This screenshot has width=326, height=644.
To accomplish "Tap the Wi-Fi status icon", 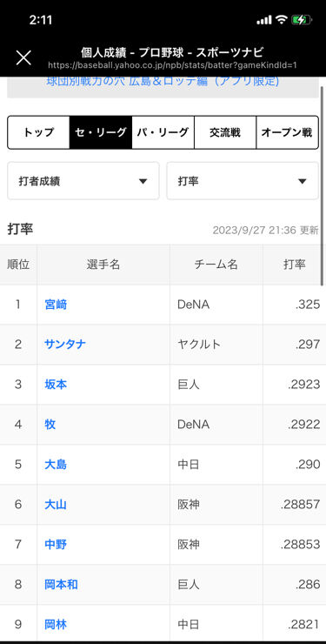I will 281,20.
